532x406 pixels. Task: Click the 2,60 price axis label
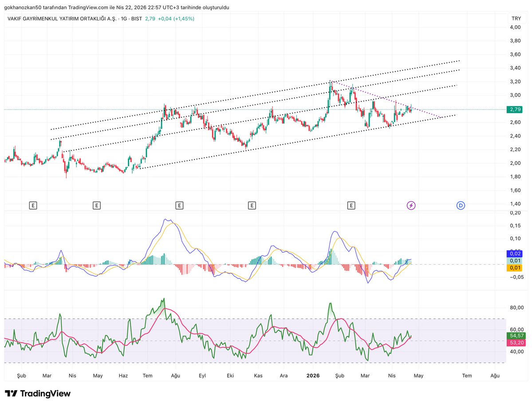pos(515,122)
